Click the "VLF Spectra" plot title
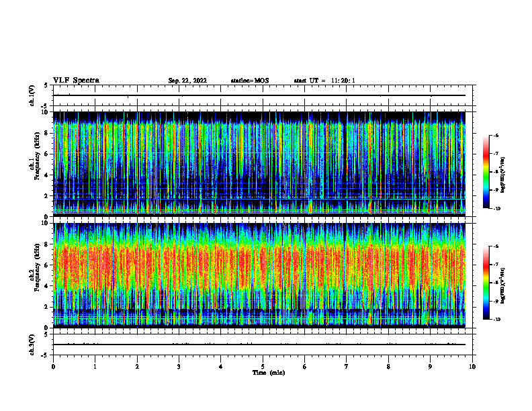 click(x=76, y=81)
